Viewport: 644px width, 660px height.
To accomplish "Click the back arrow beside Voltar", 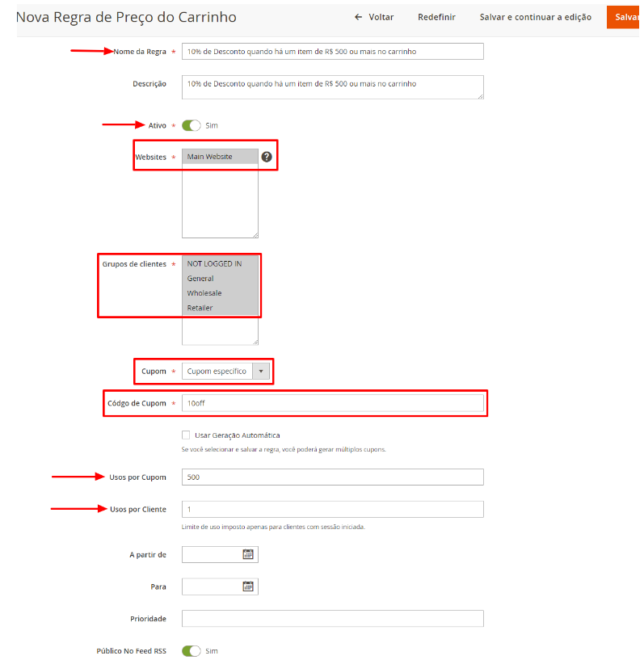I will click(358, 17).
